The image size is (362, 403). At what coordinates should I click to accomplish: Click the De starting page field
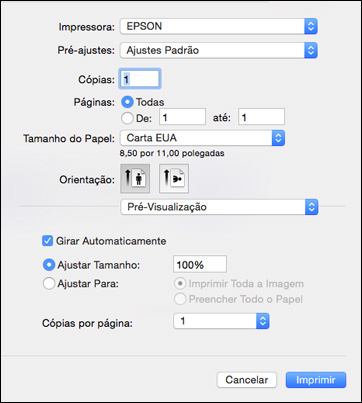tap(183, 117)
